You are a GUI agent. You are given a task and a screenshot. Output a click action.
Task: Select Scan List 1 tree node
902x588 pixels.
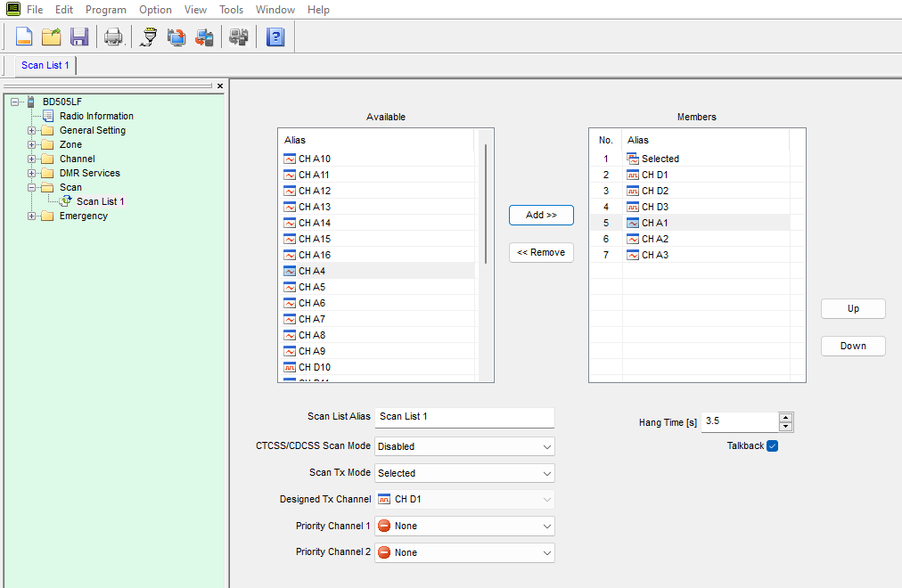[100, 201]
